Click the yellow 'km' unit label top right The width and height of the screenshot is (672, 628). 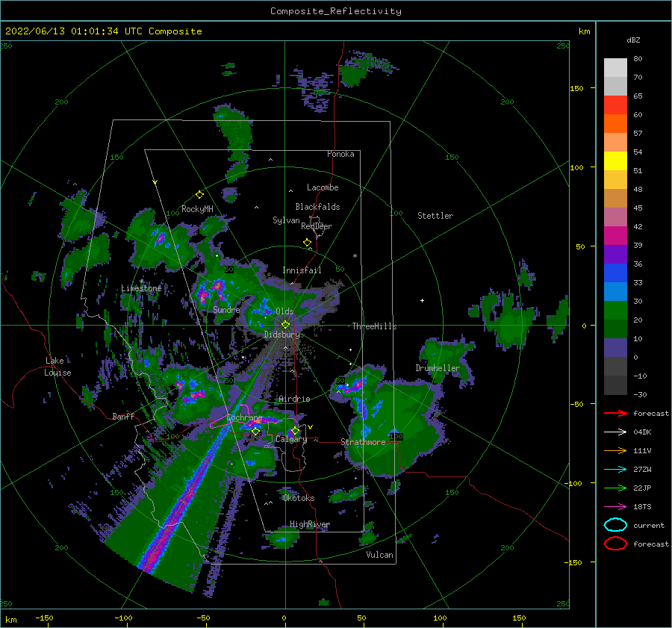coord(584,31)
